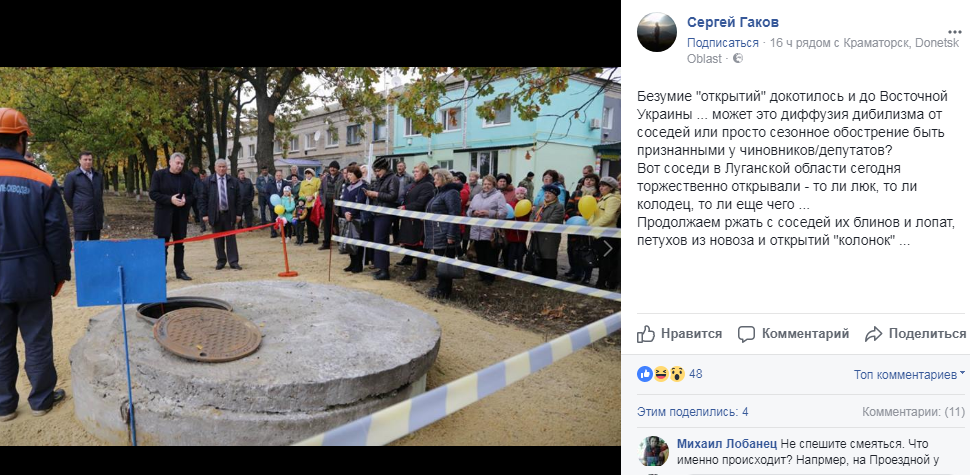Open the Этим поделились: 4 shares list
The height and width of the screenshot is (475, 970).
click(x=693, y=412)
